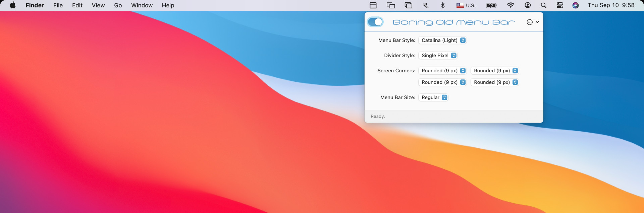Open the U.S. input source menu
Viewport: 644px width, 213px height.
coord(466,5)
